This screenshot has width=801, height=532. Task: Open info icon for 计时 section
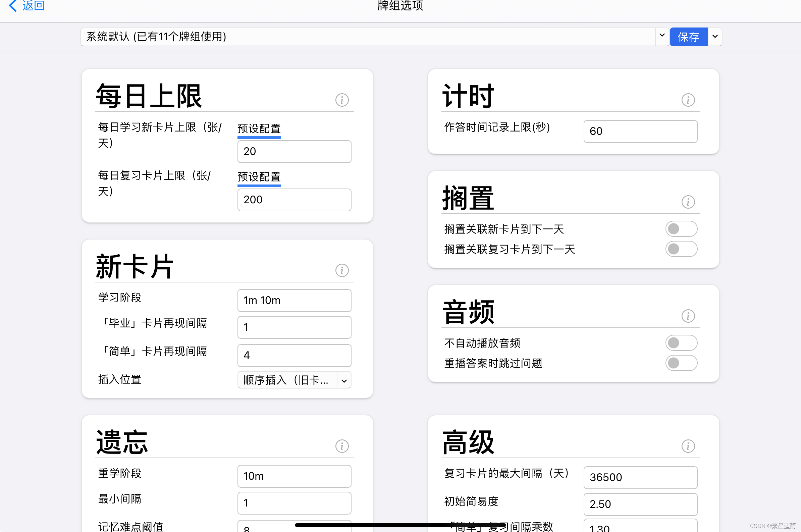688,100
